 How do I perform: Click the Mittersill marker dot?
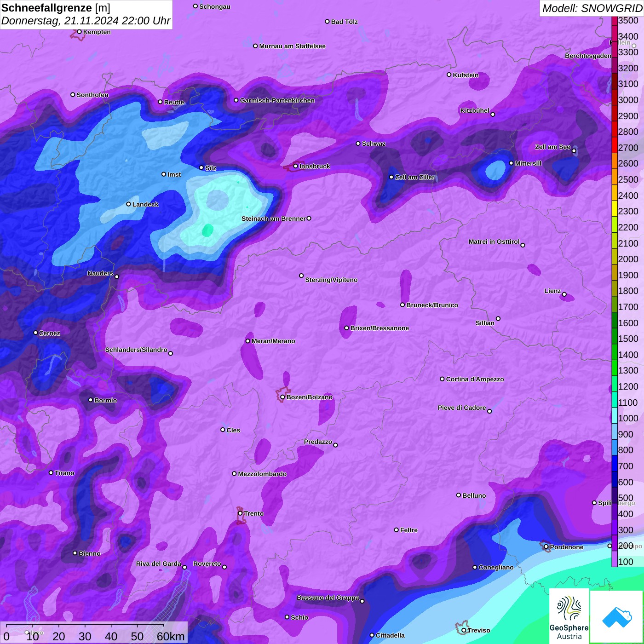(511, 163)
